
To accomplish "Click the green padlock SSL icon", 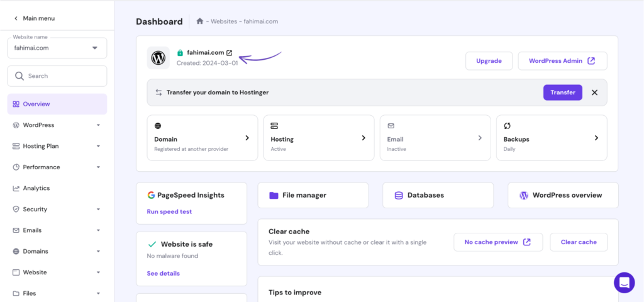I will click(x=180, y=53).
